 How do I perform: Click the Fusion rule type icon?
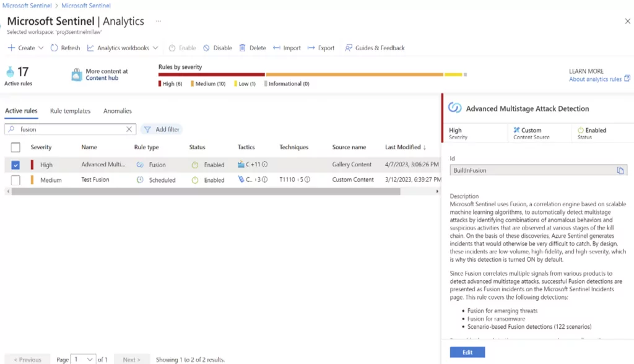click(x=140, y=165)
